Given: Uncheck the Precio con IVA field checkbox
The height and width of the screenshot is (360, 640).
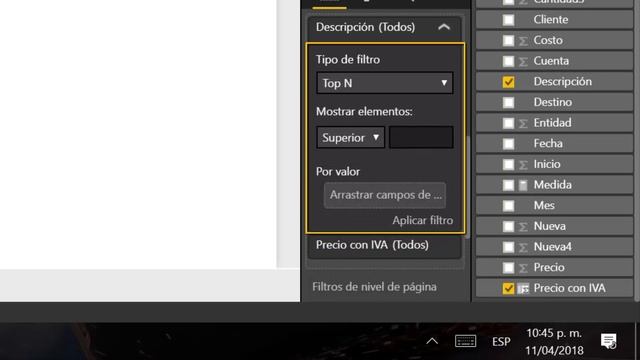Looking at the screenshot, I should tap(508, 288).
